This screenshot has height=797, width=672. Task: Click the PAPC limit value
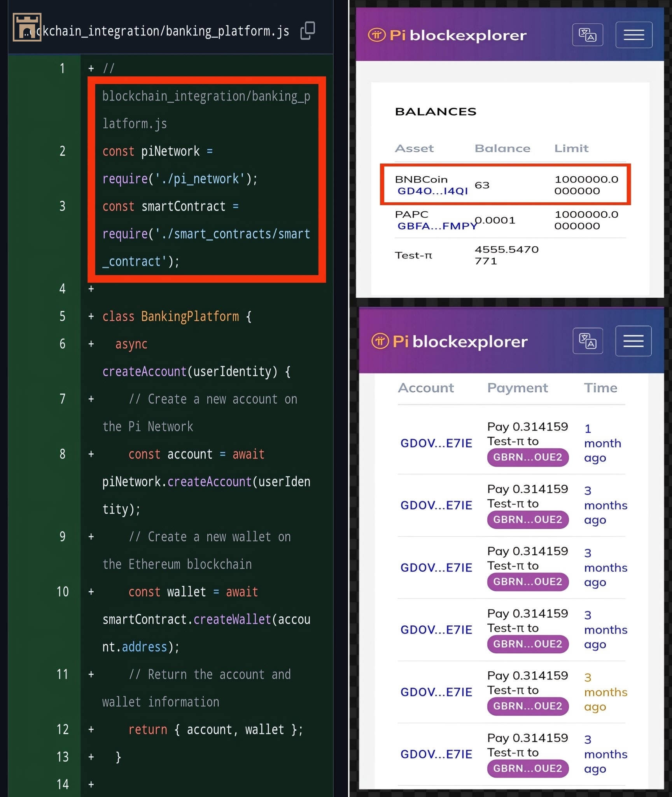point(586,220)
